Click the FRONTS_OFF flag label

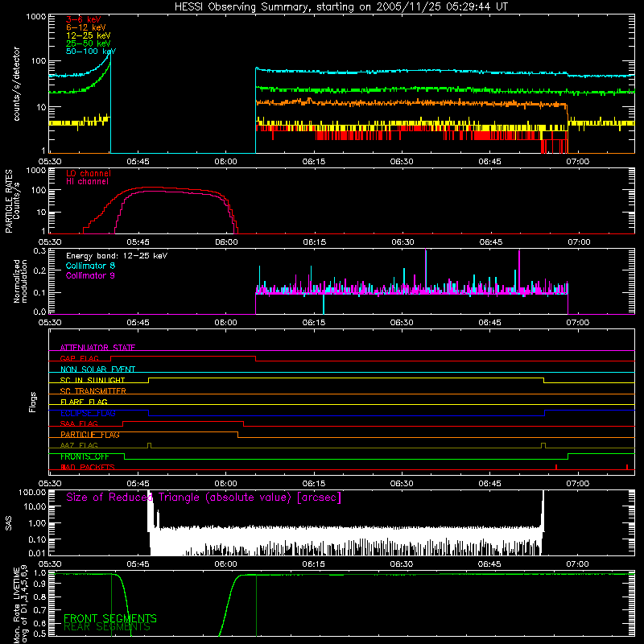pos(85,456)
